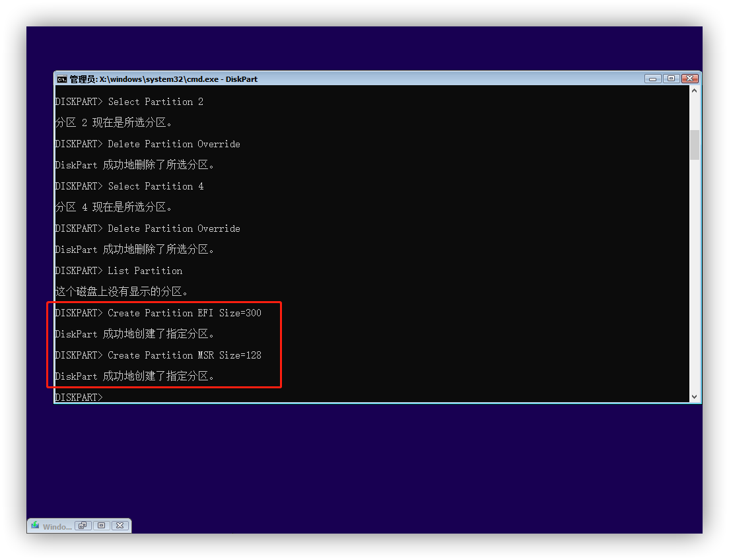Click the console scrollbar down arrow
This screenshot has height=560, width=729.
pyautogui.click(x=694, y=397)
